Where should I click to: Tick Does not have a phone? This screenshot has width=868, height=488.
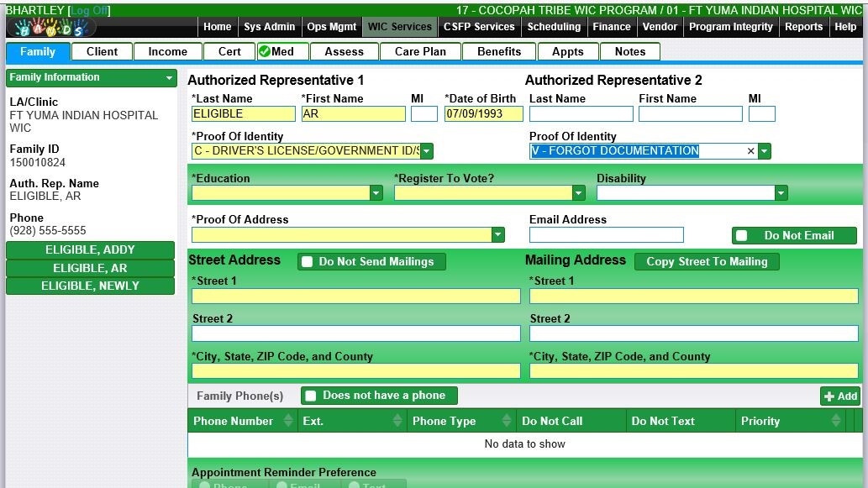tap(310, 396)
